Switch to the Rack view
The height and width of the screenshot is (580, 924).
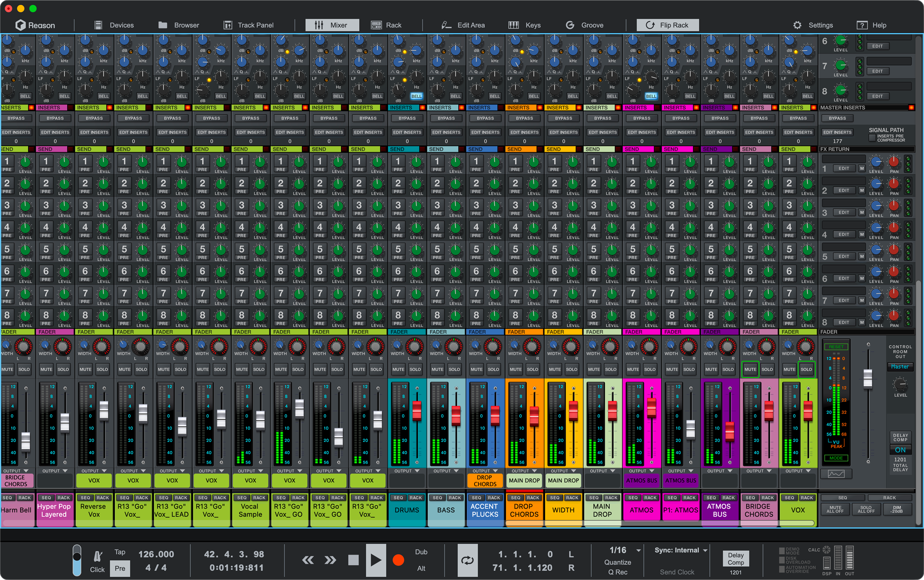386,25
